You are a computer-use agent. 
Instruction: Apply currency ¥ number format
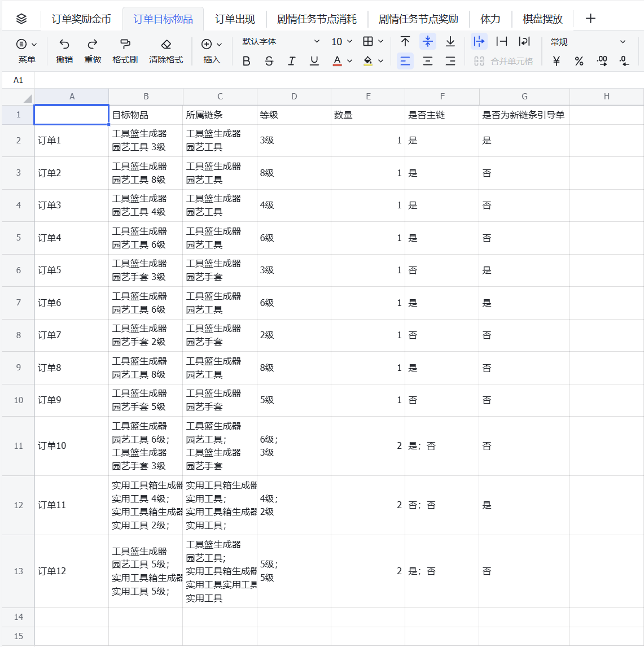click(557, 61)
